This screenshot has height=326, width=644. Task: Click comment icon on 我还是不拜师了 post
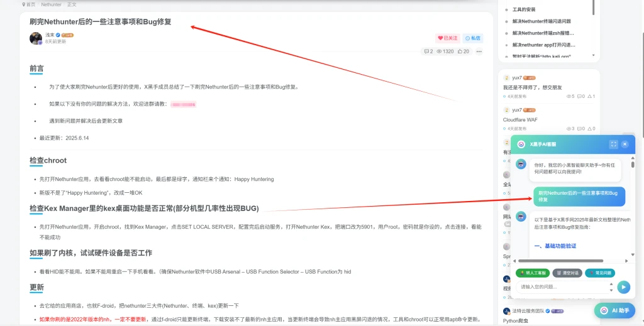point(579,96)
